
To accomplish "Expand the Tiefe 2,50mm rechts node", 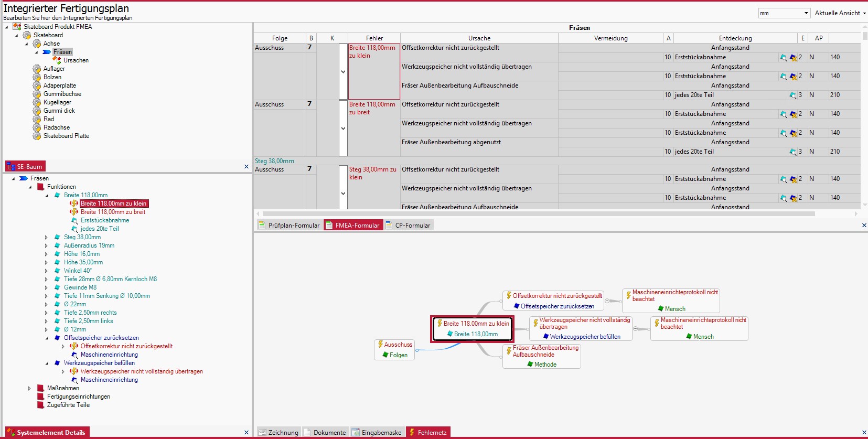I will click(47, 313).
